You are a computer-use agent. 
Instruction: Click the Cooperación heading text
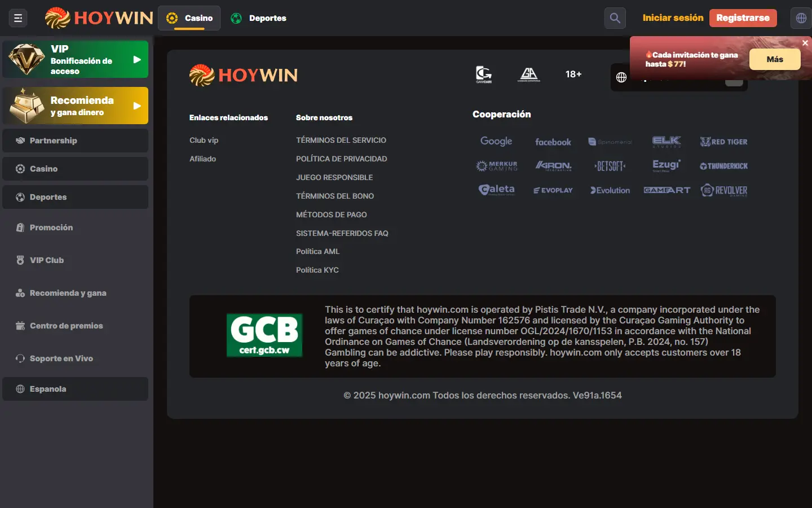coord(502,114)
